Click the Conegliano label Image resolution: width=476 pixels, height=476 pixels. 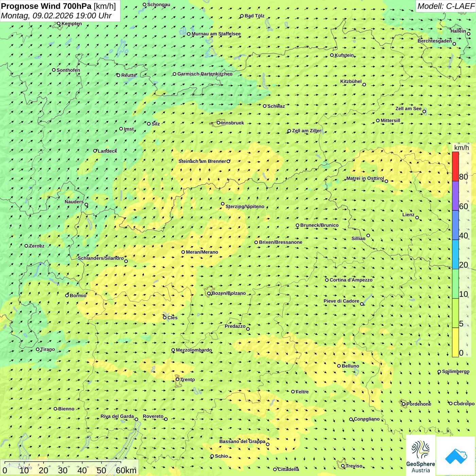[x=367, y=419]
